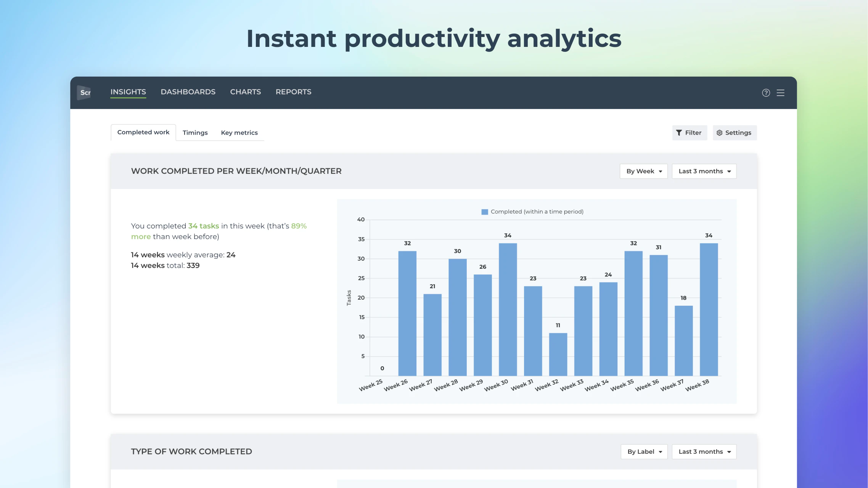Click the Week 32 bar showing 11
The height and width of the screenshot is (488, 868).
(x=558, y=354)
